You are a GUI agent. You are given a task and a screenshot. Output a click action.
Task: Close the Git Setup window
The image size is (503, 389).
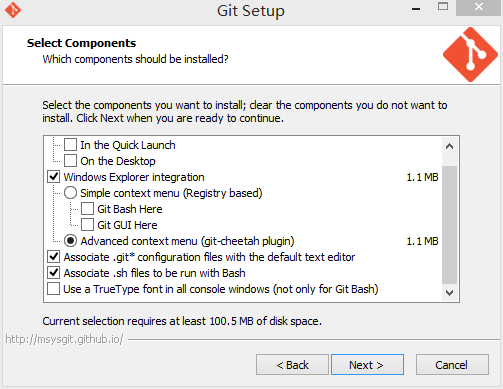point(479,7)
